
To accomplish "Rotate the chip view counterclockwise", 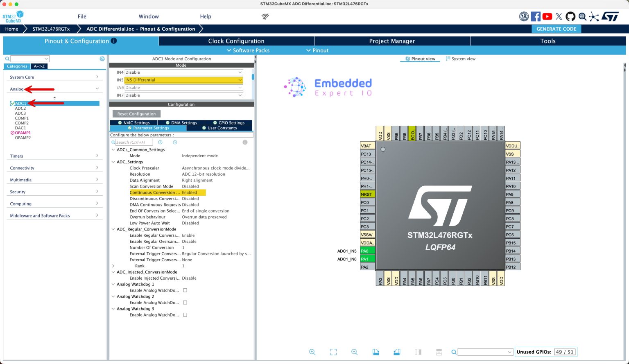I will (396, 352).
